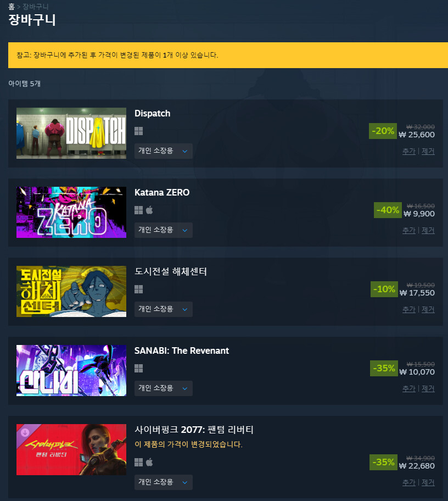The width and height of the screenshot is (448, 501).
Task: Click the Apple icon under Katana ZERO
Action: [x=149, y=210]
